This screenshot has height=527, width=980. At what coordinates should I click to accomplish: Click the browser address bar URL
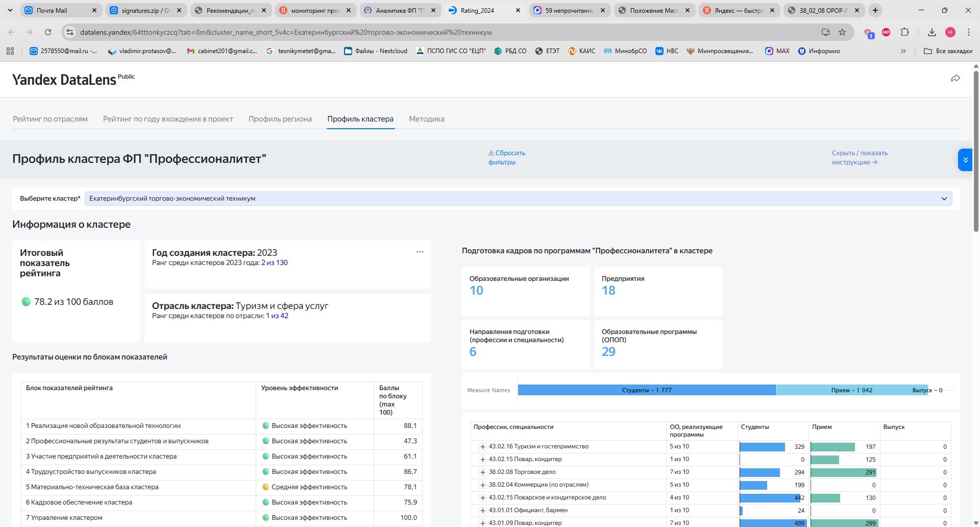click(286, 32)
